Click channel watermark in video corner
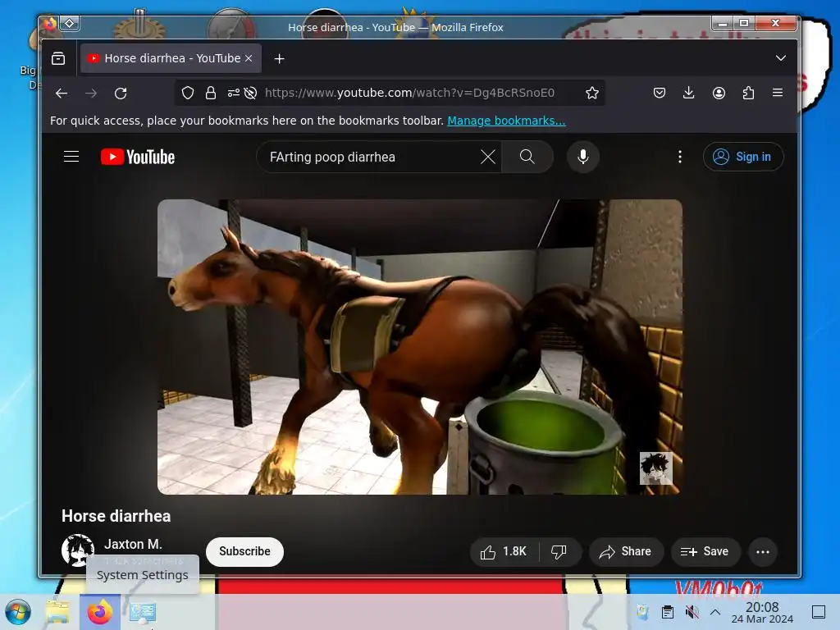 click(655, 468)
